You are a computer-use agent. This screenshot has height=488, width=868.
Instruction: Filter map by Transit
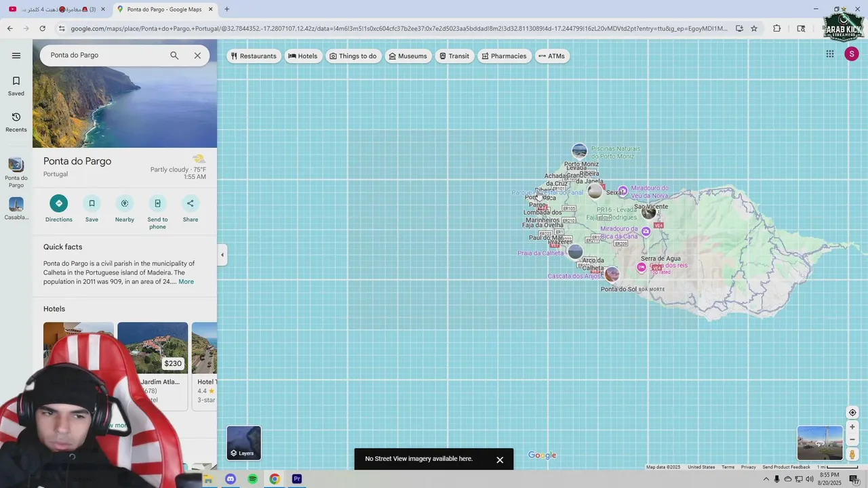pos(454,56)
